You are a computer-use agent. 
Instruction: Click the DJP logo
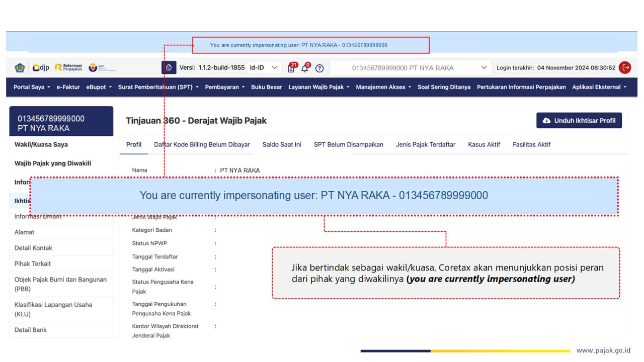41,67
